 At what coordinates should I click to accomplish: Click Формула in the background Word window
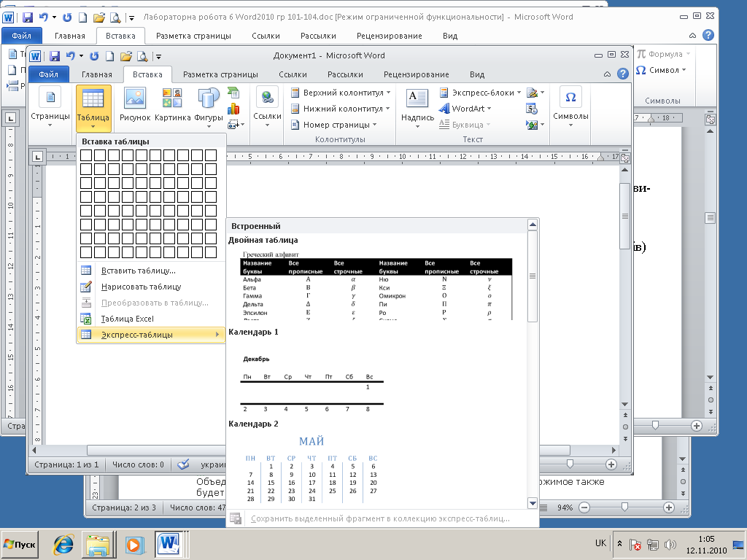664,54
